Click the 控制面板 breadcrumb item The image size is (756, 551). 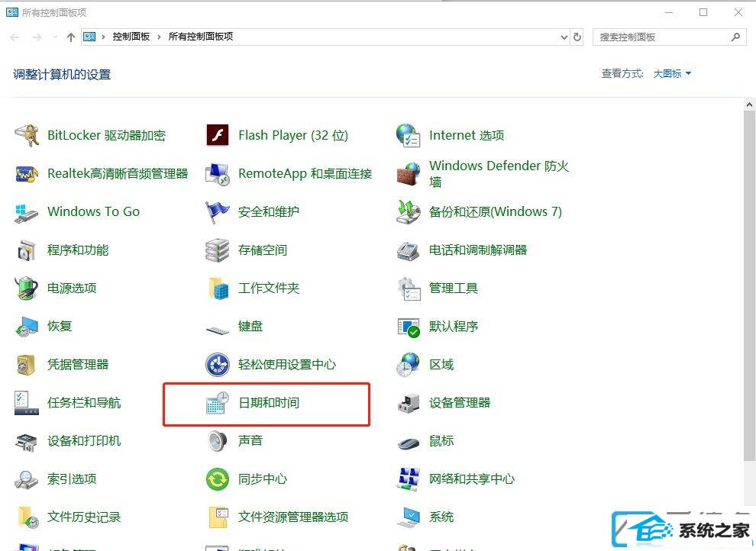click(x=131, y=37)
